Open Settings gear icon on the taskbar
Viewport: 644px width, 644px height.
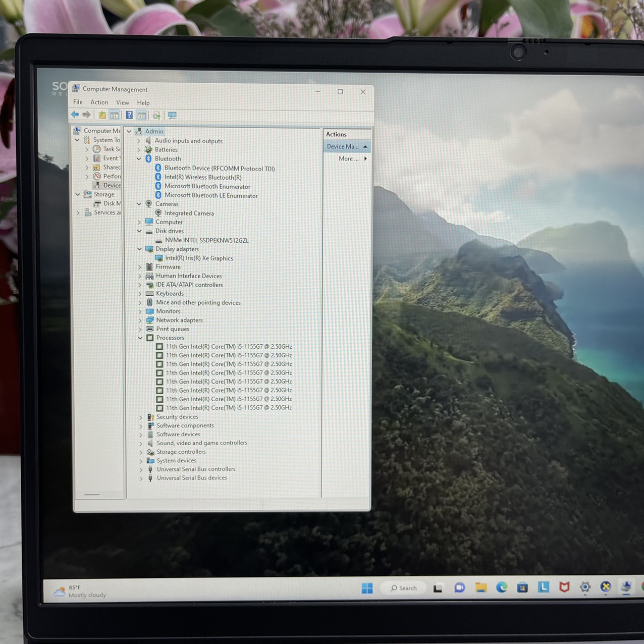point(585,587)
